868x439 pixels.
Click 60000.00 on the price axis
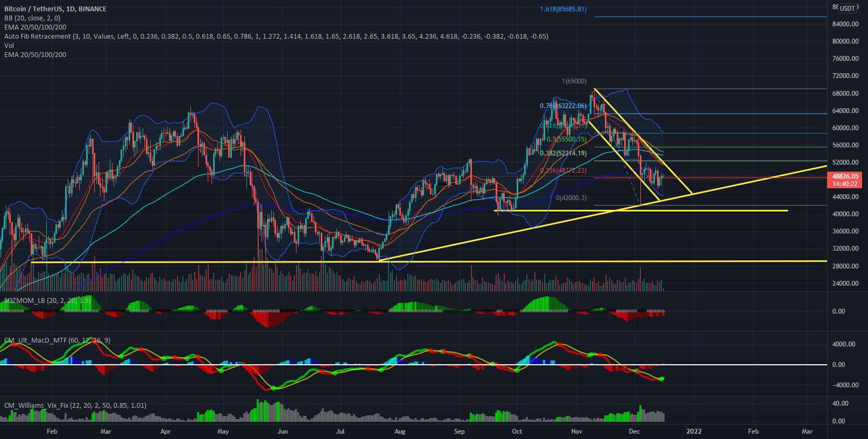(x=845, y=128)
